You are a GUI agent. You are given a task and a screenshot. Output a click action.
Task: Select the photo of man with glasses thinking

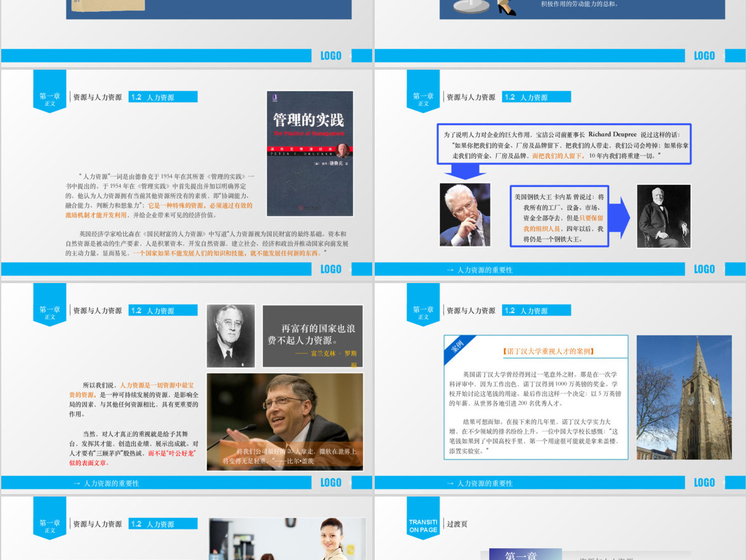(x=465, y=215)
